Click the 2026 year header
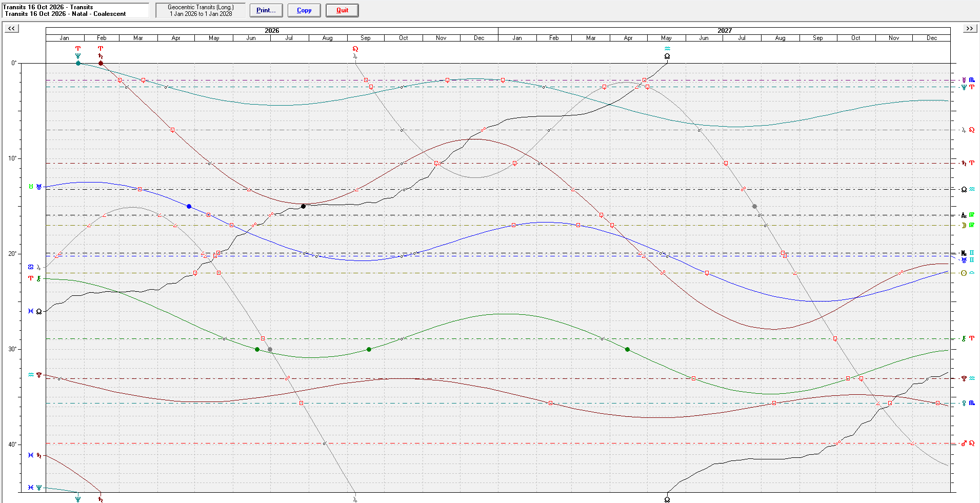 pyautogui.click(x=272, y=31)
